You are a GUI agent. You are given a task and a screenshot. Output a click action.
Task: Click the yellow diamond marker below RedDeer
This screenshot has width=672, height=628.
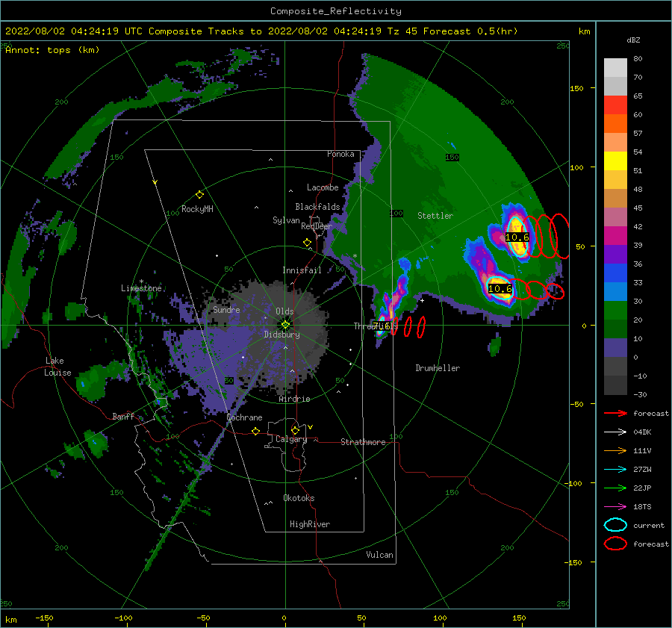(308, 243)
